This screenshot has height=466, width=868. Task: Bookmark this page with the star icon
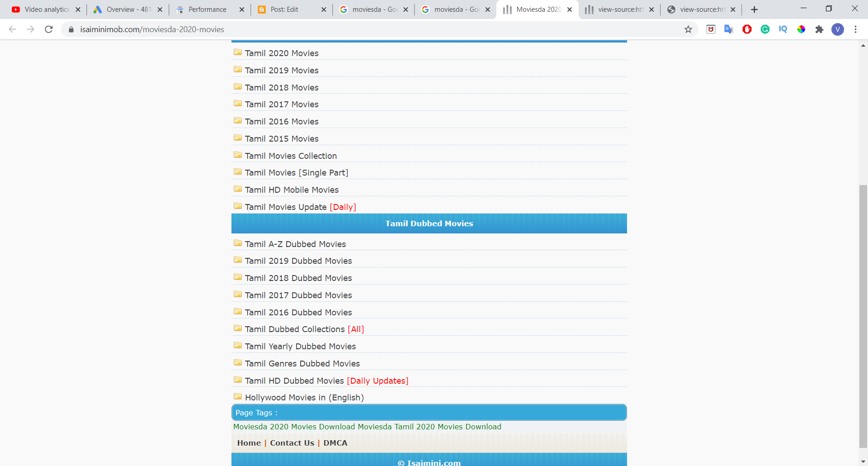pyautogui.click(x=688, y=29)
